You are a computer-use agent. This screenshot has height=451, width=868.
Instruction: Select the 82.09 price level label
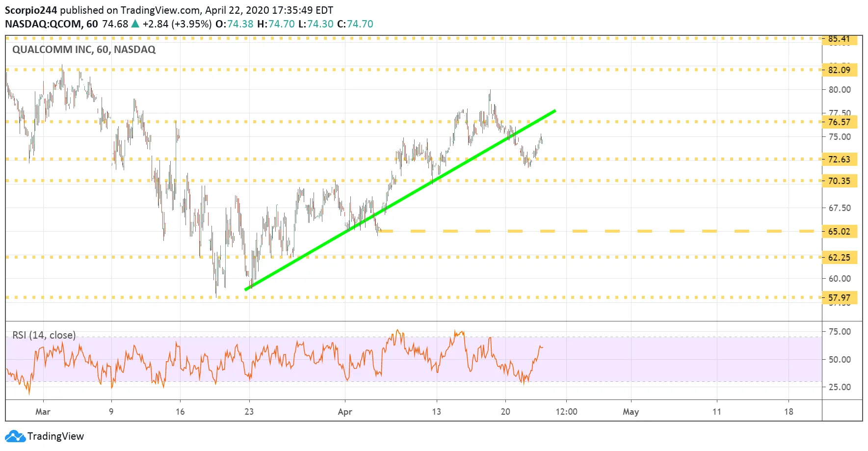coord(840,70)
